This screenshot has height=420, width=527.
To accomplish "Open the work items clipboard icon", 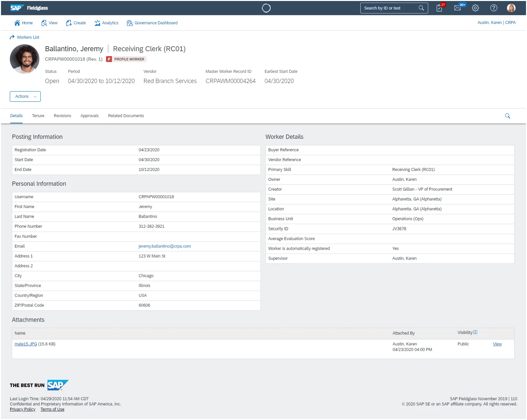I will coord(439,8).
